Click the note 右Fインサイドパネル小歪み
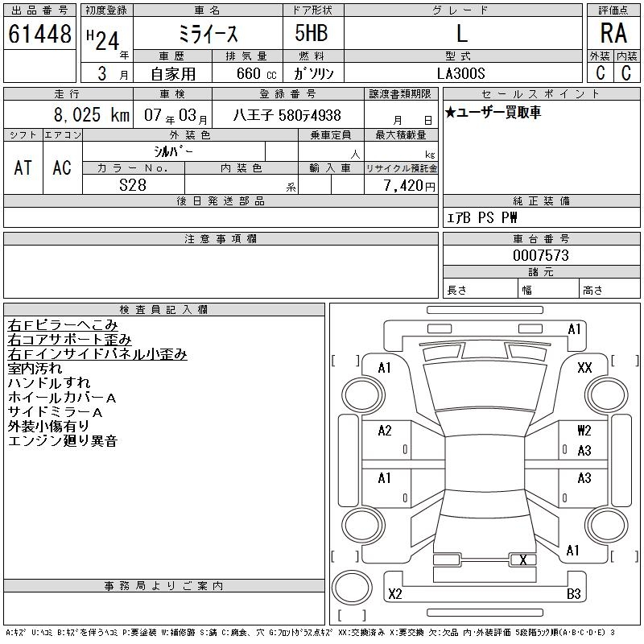This screenshot has height=644, width=644. coord(97,354)
